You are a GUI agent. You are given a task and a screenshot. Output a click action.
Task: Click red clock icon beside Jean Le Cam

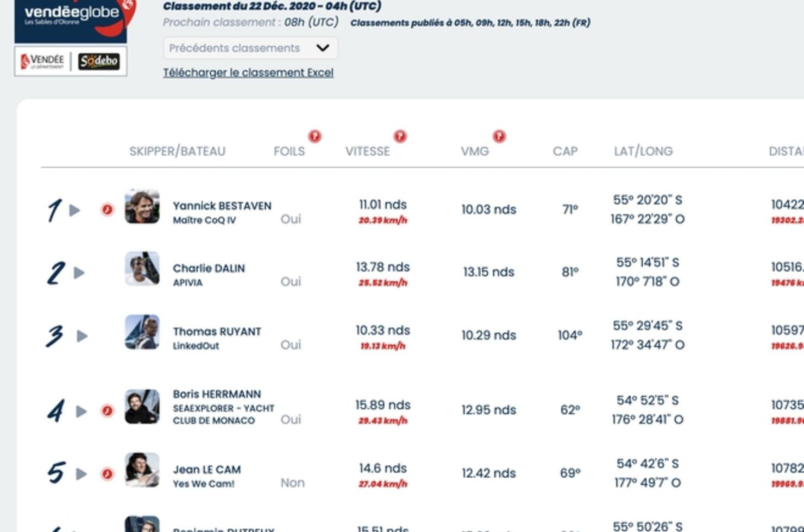[x=108, y=474]
